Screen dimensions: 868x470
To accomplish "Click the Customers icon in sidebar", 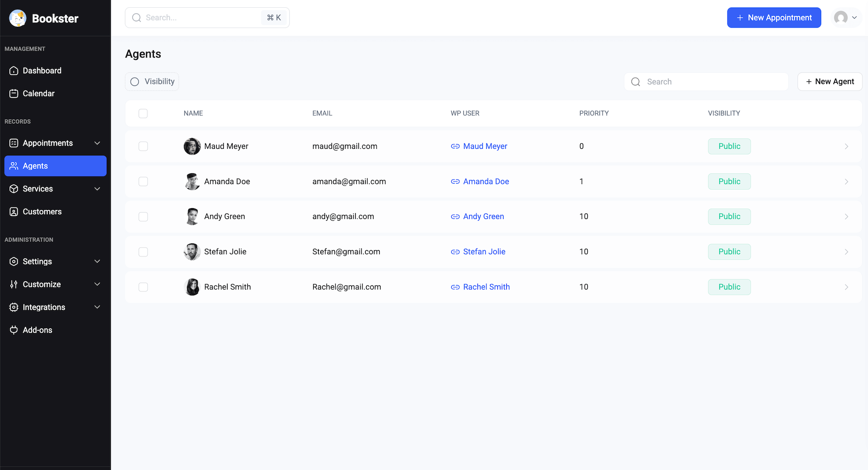I will (x=14, y=212).
